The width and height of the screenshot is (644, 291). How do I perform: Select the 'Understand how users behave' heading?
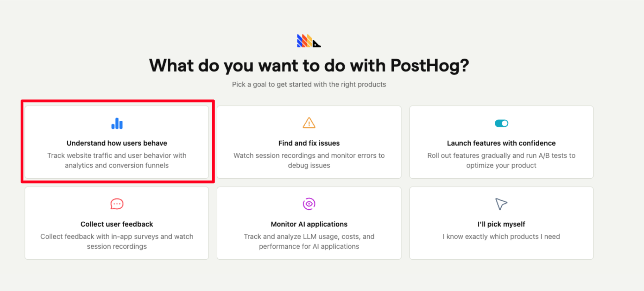(x=117, y=143)
